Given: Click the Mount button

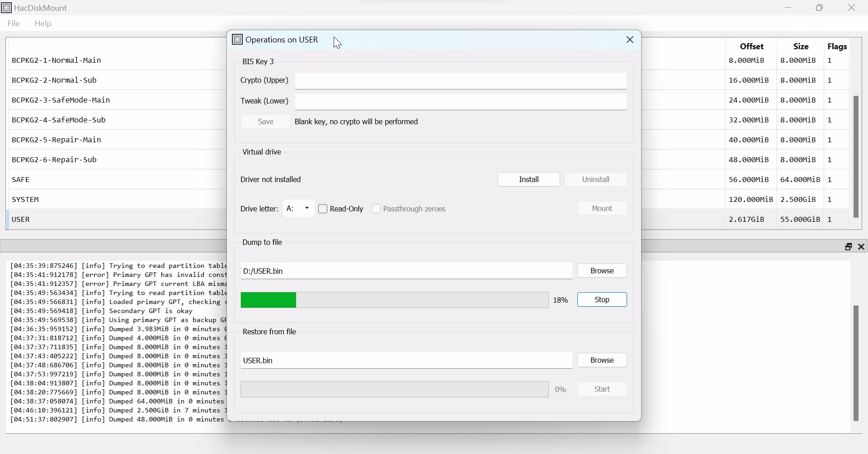Looking at the screenshot, I should point(602,208).
